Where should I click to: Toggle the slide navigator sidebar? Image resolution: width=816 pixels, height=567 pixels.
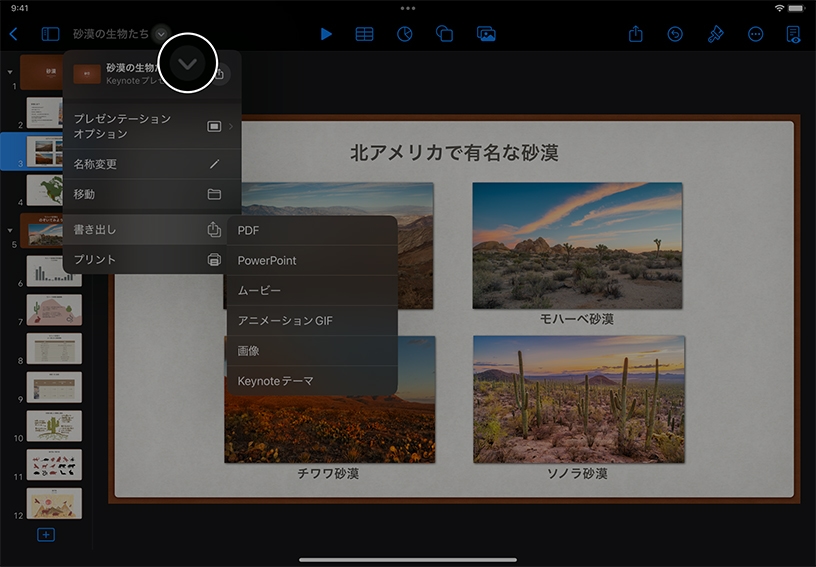(x=50, y=34)
